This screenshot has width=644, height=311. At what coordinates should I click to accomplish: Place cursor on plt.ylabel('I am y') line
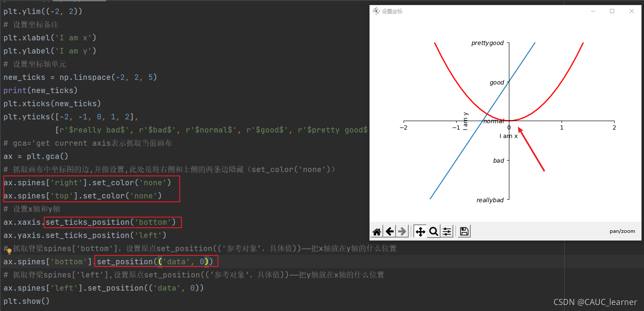[50, 51]
